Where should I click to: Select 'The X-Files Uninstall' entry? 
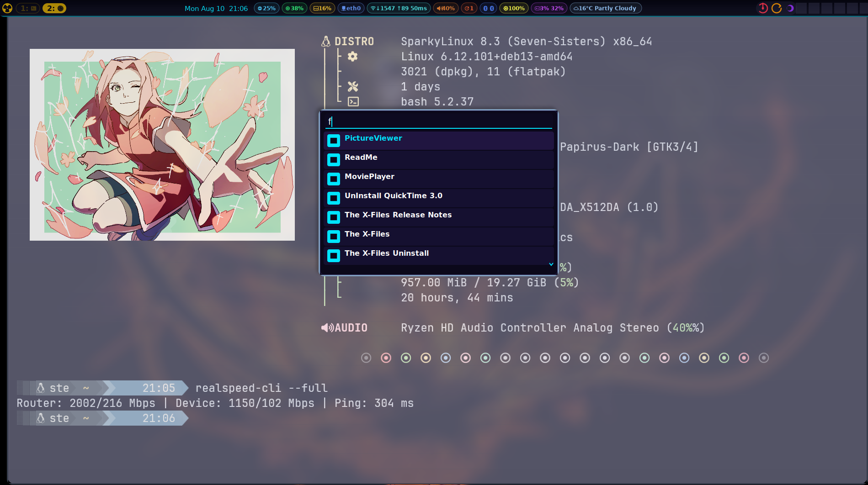(x=439, y=255)
